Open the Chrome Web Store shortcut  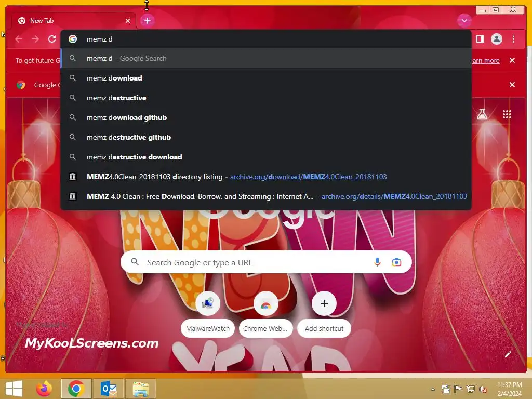[x=265, y=314]
